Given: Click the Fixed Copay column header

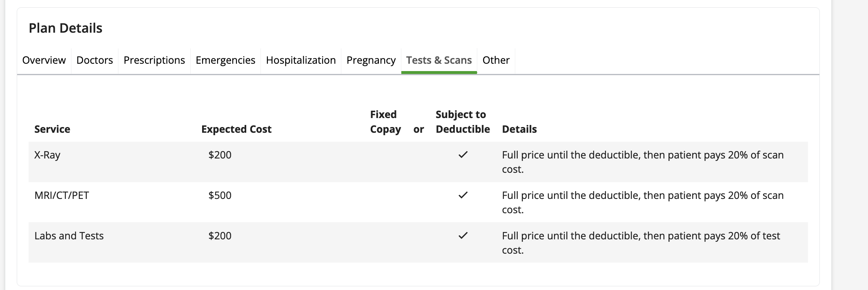Looking at the screenshot, I should click(385, 122).
